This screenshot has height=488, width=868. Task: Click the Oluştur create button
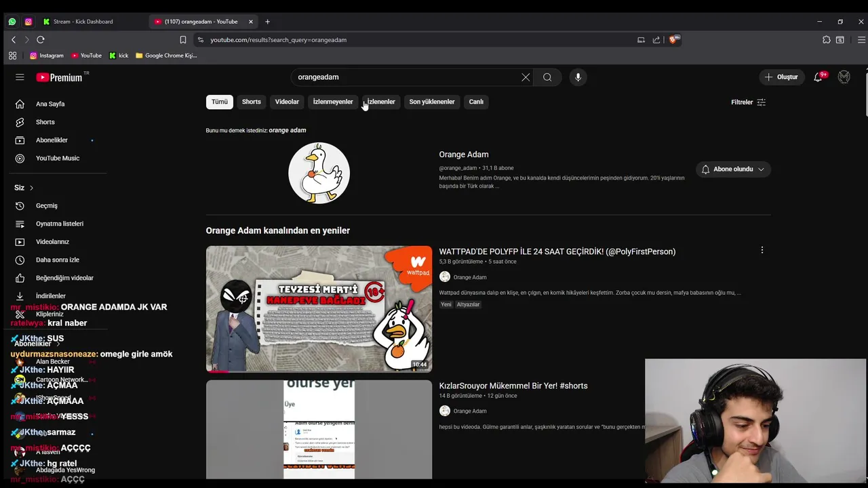pyautogui.click(x=781, y=77)
